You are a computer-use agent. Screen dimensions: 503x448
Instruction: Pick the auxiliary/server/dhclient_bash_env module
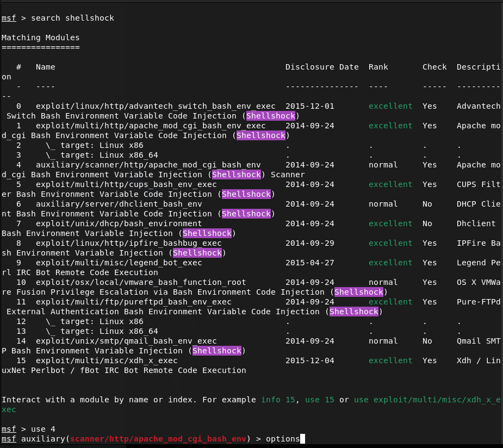pyautogui.click(x=119, y=204)
